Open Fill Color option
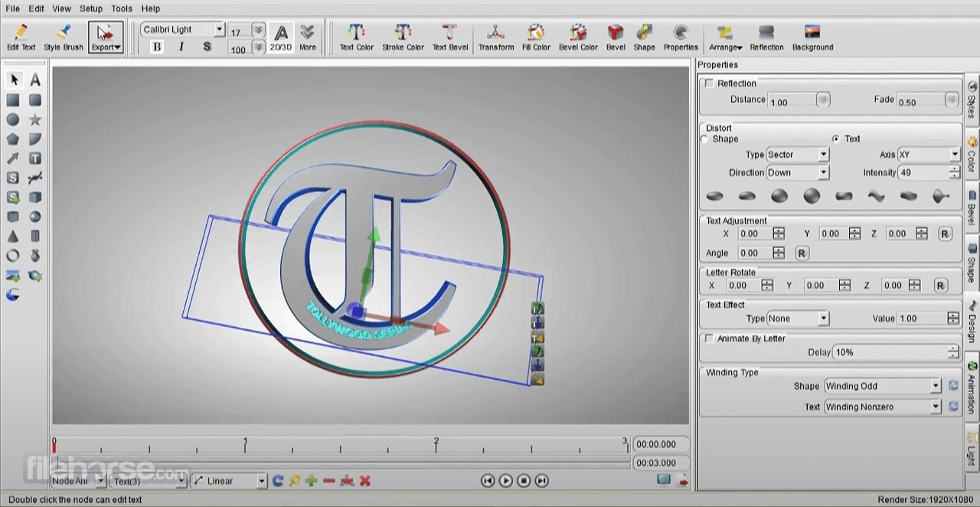The image size is (980, 507). (x=536, y=38)
